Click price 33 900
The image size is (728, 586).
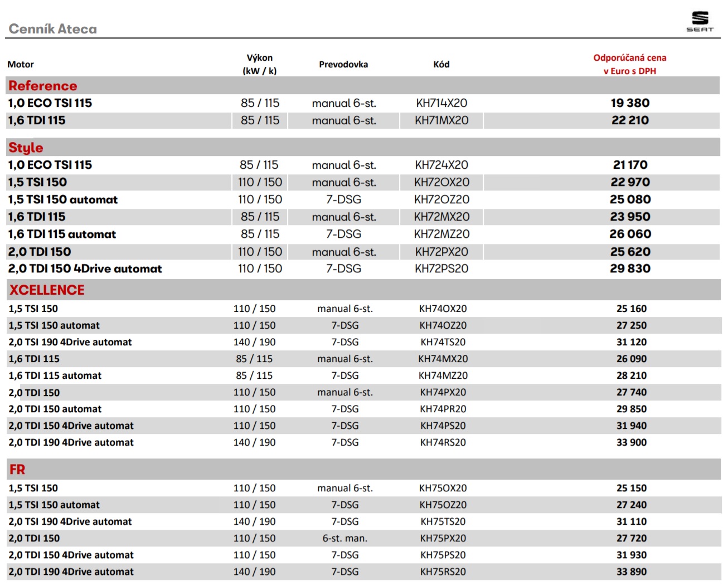(632, 442)
